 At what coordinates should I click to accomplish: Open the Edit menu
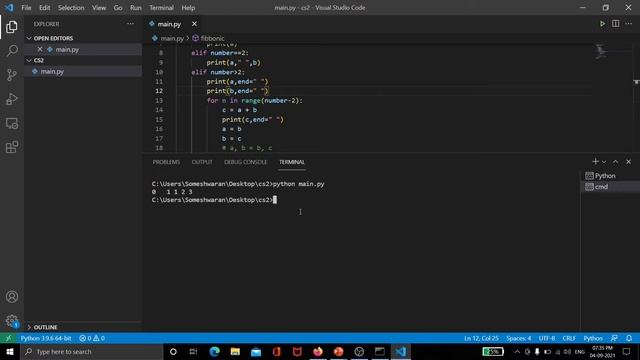tap(44, 8)
